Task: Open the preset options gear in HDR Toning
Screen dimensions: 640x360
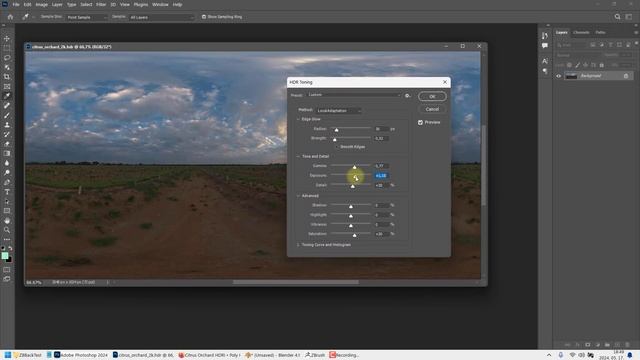Action: click(x=407, y=96)
